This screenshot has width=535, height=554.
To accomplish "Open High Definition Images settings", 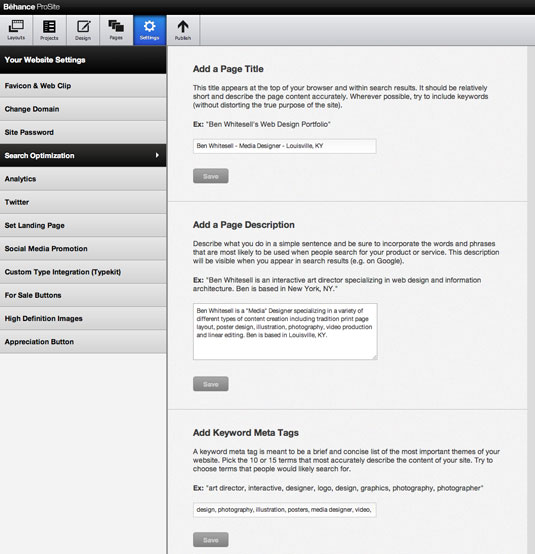I will pyautogui.click(x=83, y=318).
